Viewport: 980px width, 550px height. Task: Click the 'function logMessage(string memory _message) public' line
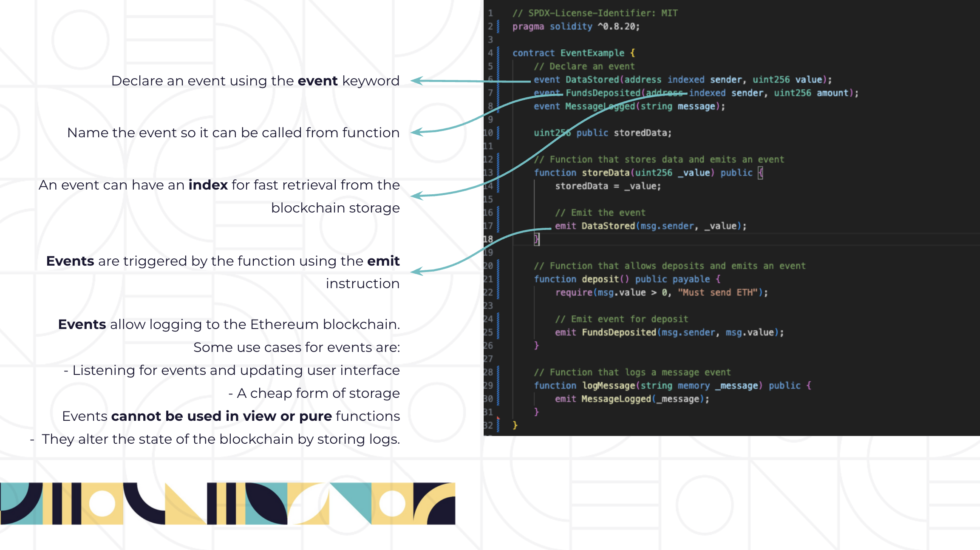coord(673,386)
